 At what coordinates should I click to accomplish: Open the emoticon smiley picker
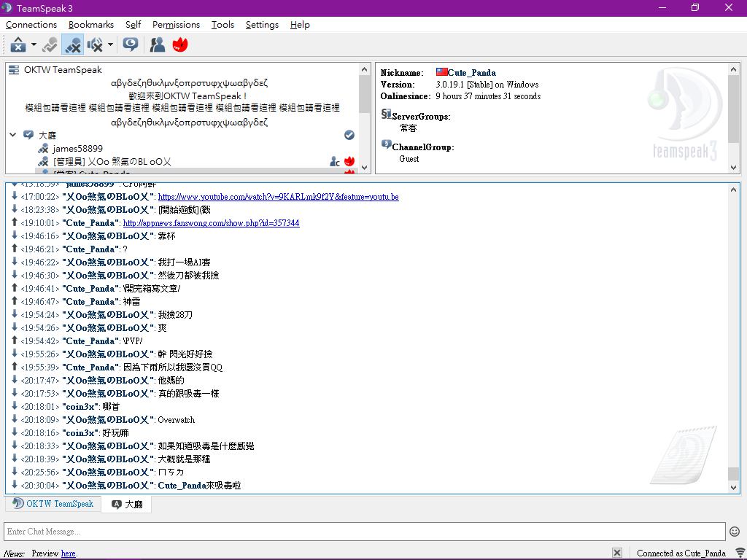(x=735, y=532)
